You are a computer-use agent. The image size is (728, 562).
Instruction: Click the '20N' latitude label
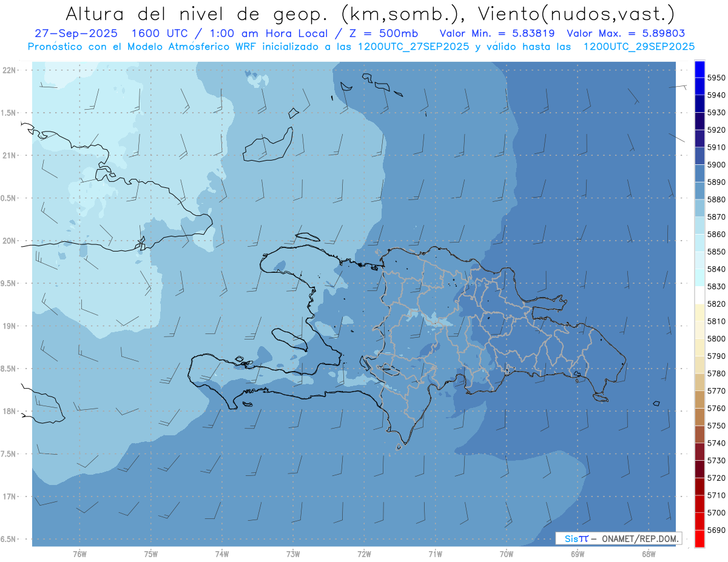tap(9, 241)
